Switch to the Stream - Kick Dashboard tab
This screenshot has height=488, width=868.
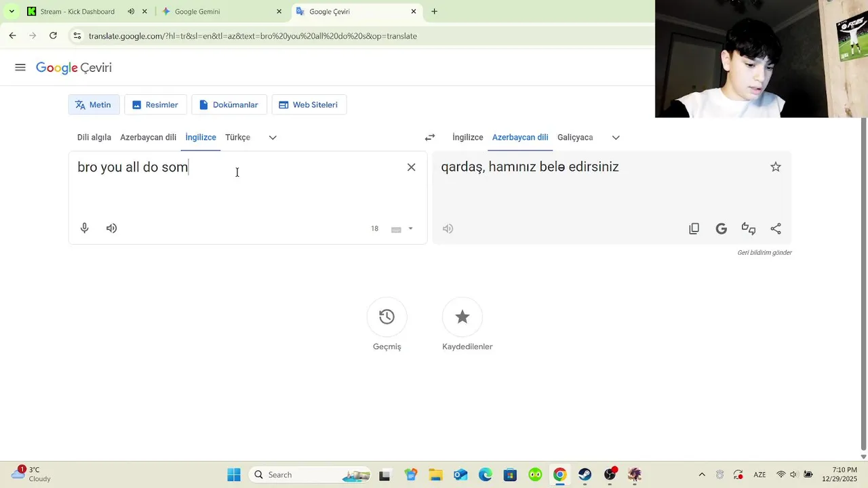click(x=77, y=12)
